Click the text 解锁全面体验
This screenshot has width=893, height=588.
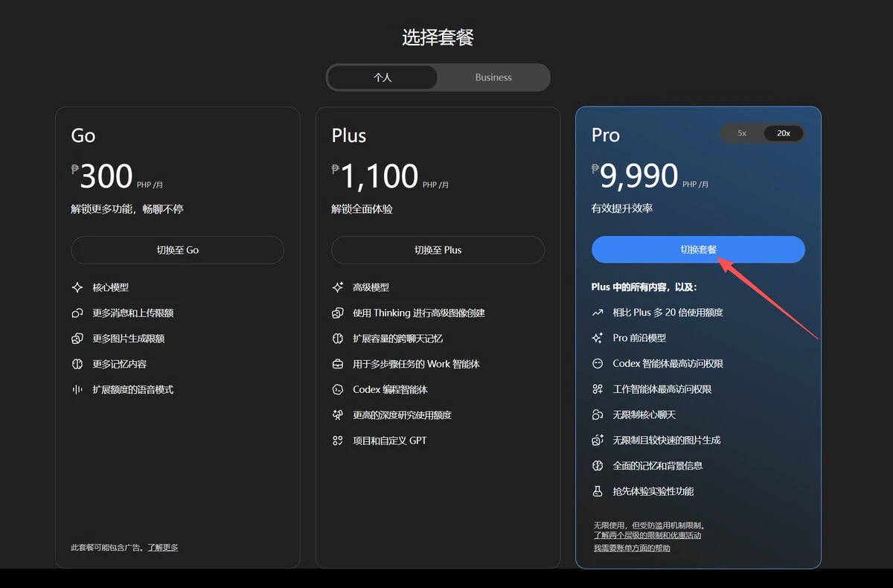point(362,209)
